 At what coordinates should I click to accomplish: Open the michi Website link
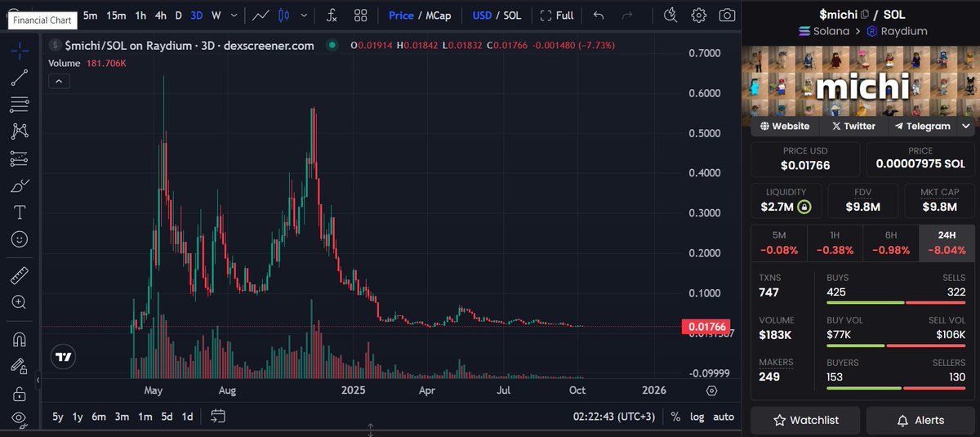click(785, 126)
